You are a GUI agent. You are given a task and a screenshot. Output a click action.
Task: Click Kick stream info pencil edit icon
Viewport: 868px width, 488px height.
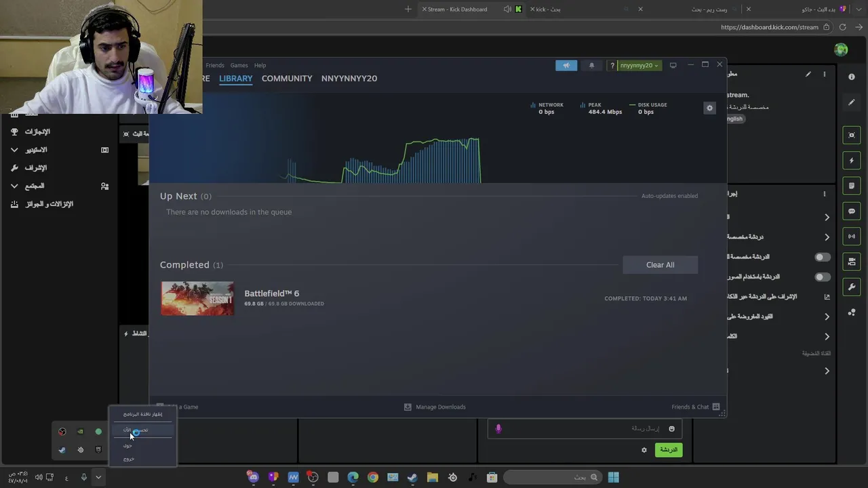pyautogui.click(x=808, y=75)
